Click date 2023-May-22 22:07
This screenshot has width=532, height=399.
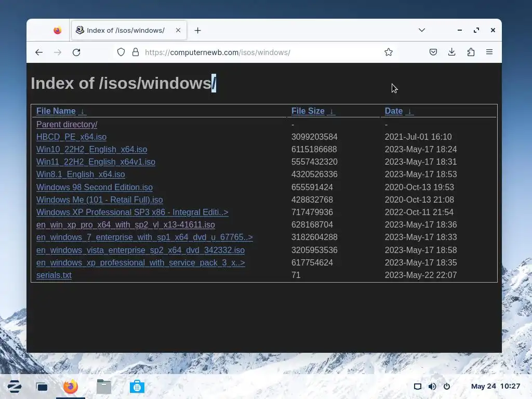pos(421,275)
